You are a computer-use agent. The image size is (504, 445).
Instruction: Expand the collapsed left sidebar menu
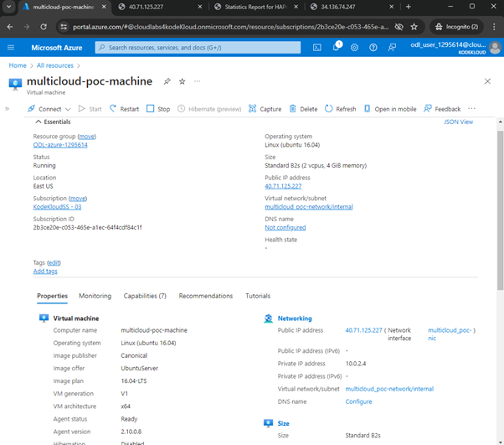click(8, 109)
